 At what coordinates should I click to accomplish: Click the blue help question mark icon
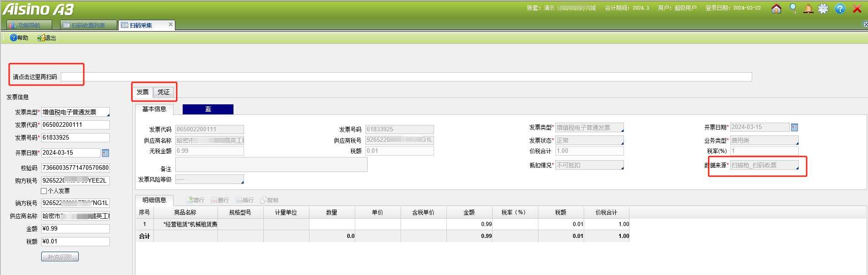(x=840, y=9)
